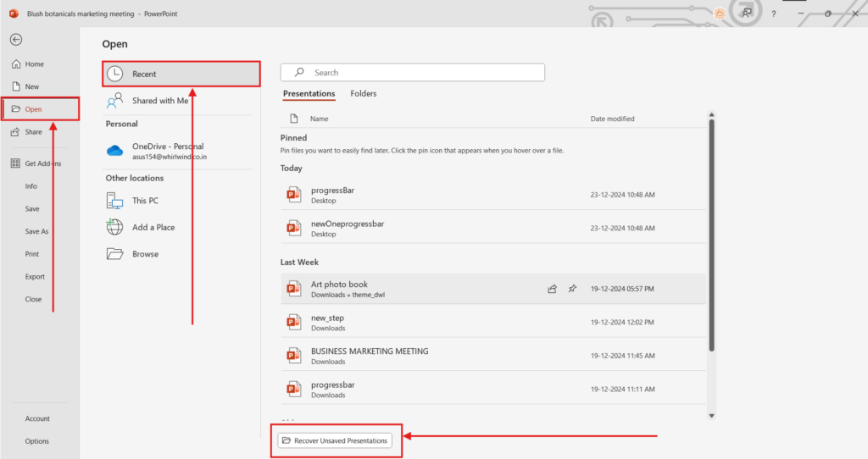Open the Home page
Viewport: 868px width, 459px height.
coord(34,64)
